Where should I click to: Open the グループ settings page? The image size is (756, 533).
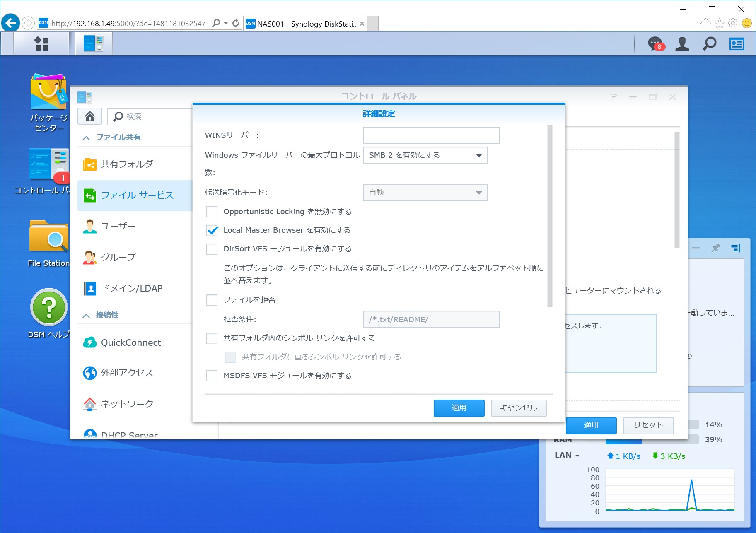click(x=118, y=257)
